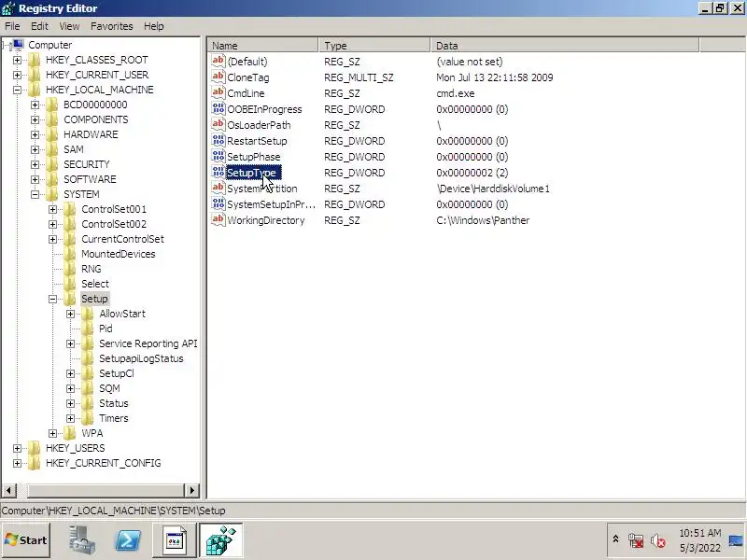This screenshot has width=747, height=560.
Task: Click the HKEY_CURRENT_CONFIG folder icon
Action: point(35,463)
